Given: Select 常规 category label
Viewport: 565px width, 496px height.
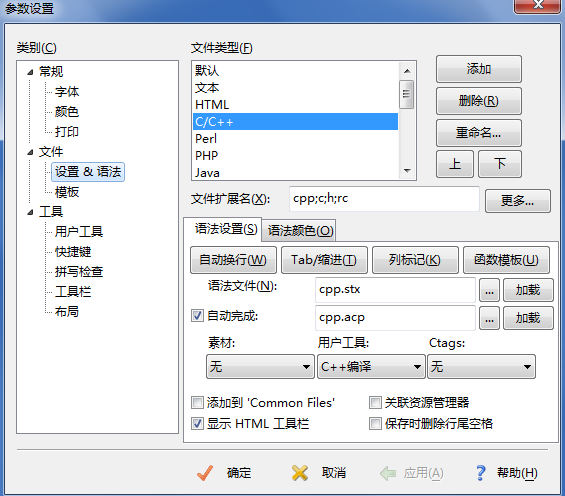Looking at the screenshot, I should pyautogui.click(x=51, y=72).
